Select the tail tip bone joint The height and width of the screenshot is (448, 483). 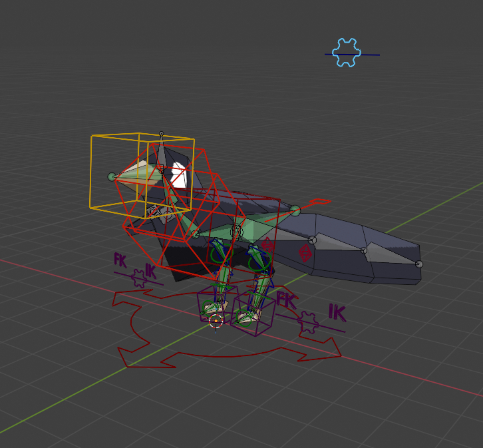click(x=418, y=264)
